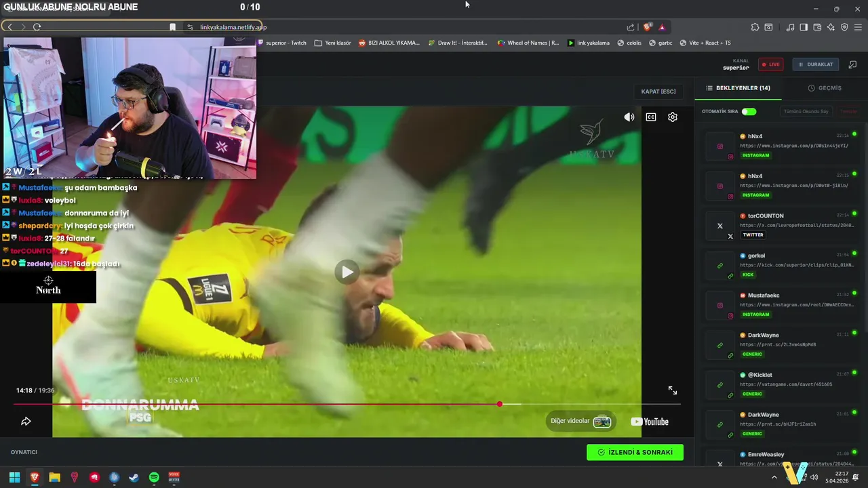Mute the YouTube video volume

click(629, 117)
